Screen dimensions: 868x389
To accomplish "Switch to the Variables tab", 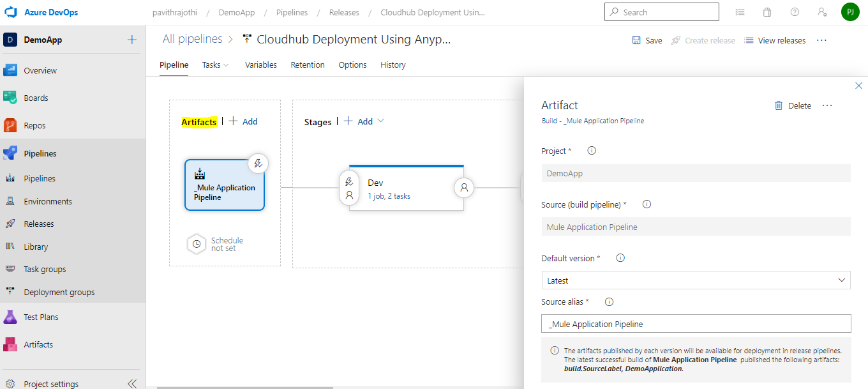I will 261,65.
